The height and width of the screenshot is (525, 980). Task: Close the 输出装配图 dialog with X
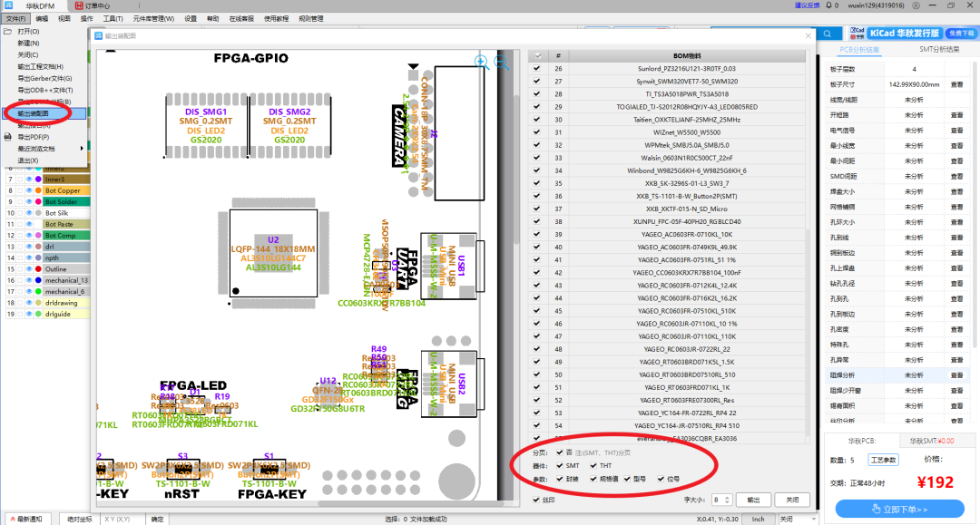pyautogui.click(x=808, y=35)
